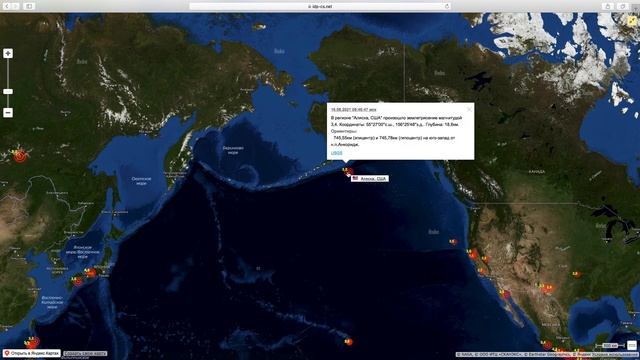Select the central California coast earthquake marker
The height and width of the screenshot is (360, 640).
click(482, 271)
